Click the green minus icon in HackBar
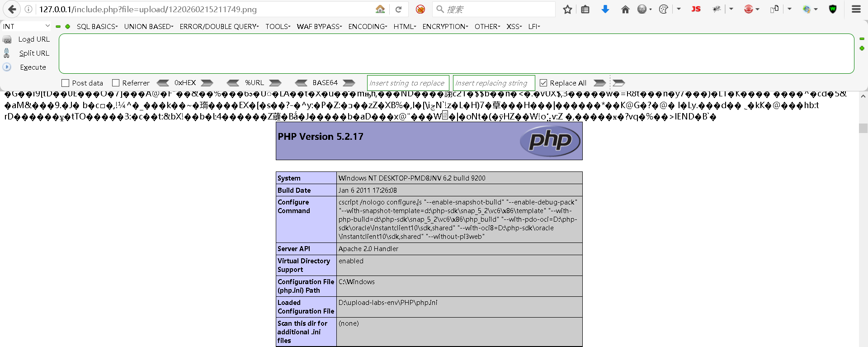This screenshot has width=868, height=347. [58, 27]
